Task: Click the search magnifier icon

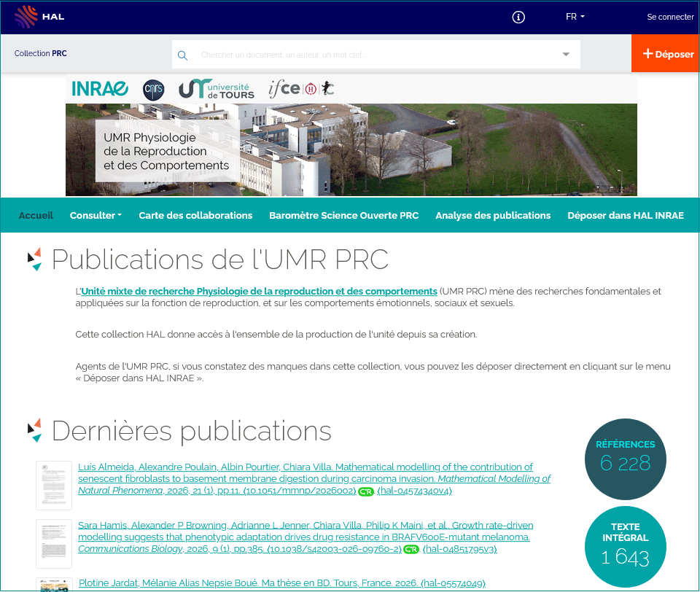Action: tap(182, 55)
